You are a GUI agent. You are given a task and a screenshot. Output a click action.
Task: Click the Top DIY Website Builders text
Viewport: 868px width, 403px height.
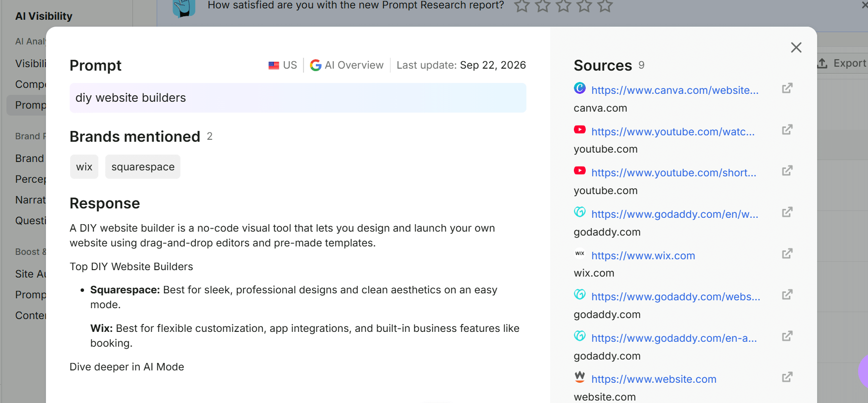131,267
